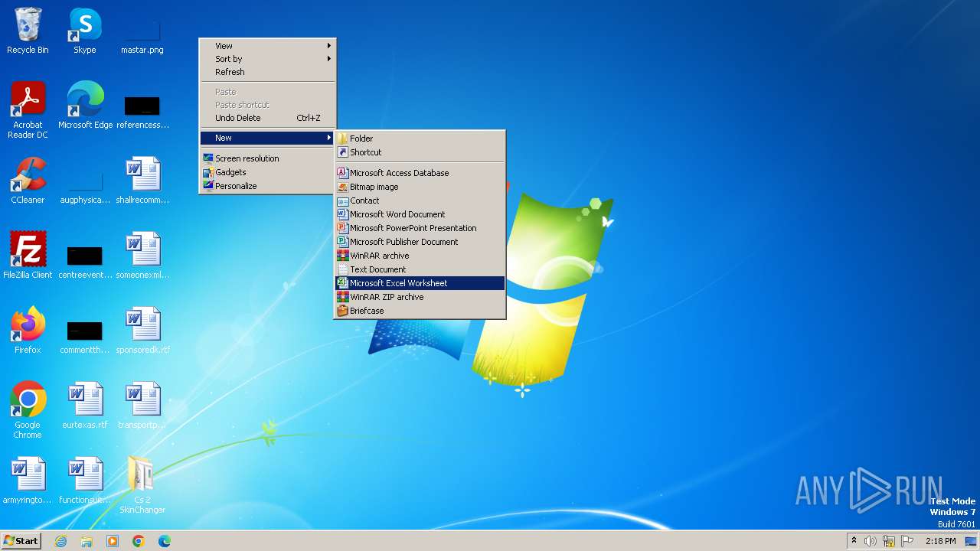The height and width of the screenshot is (551, 980).
Task: Create a new Text Document
Action: 420,269
